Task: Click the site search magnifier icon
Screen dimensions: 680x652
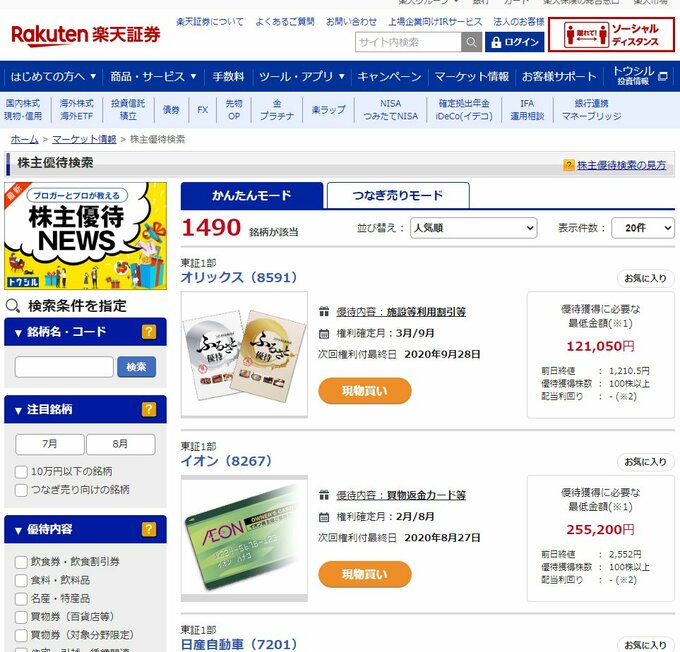Action: (x=471, y=42)
